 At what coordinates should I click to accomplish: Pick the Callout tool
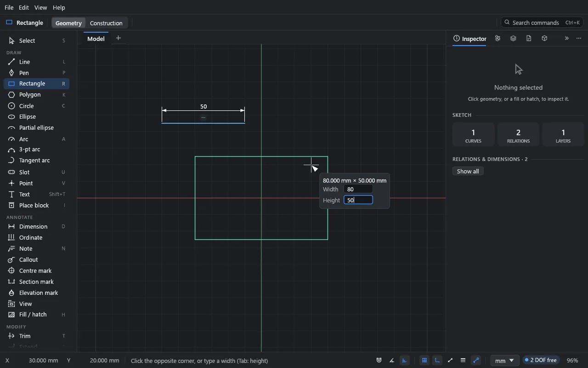[x=37, y=259]
